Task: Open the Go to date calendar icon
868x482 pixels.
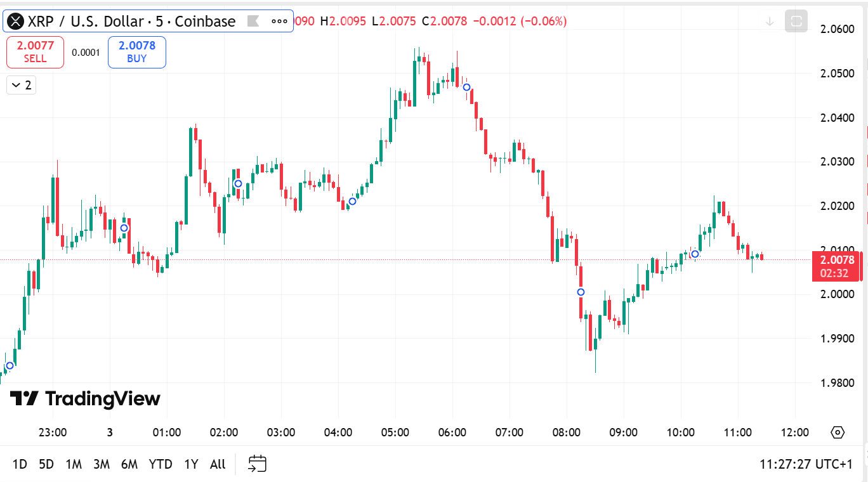Action: click(x=257, y=464)
